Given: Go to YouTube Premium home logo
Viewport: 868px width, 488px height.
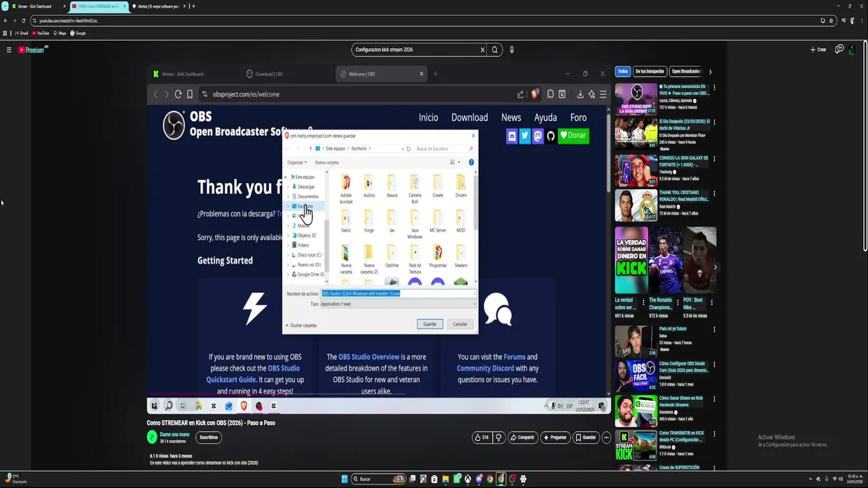Looking at the screenshot, I should tap(31, 49).
